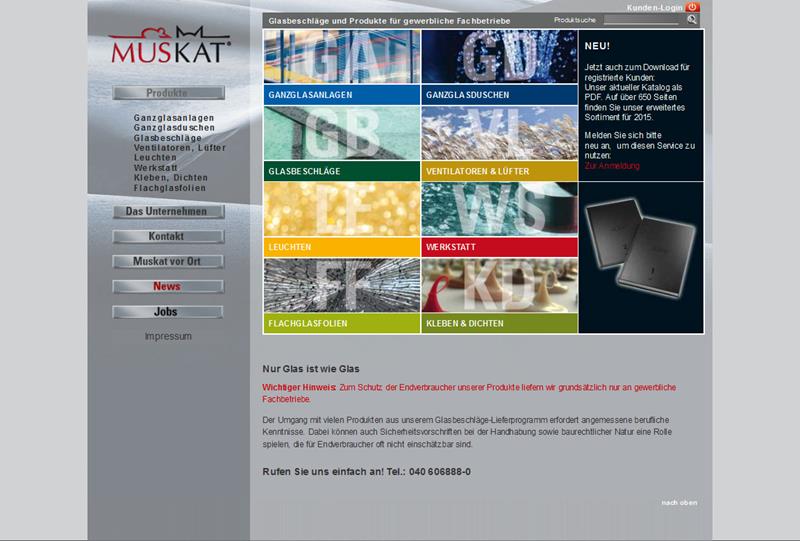The width and height of the screenshot is (800, 541).
Task: Select the Glasbeschläge category tile
Action: [x=342, y=143]
